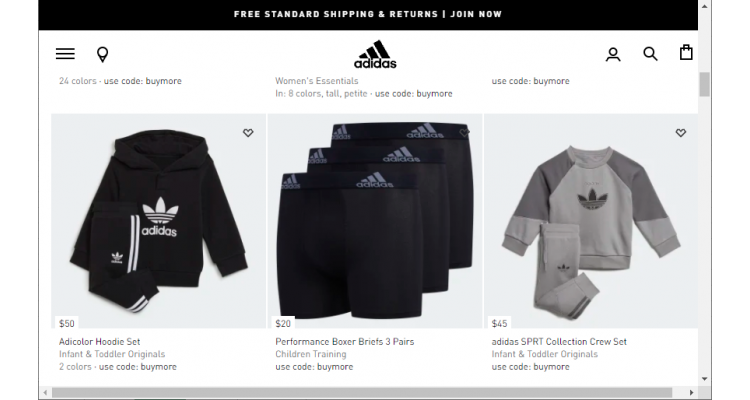Screen dimensions: 750x400
Task: Click the horizontal scrollbar right arrow
Action: pos(691,392)
